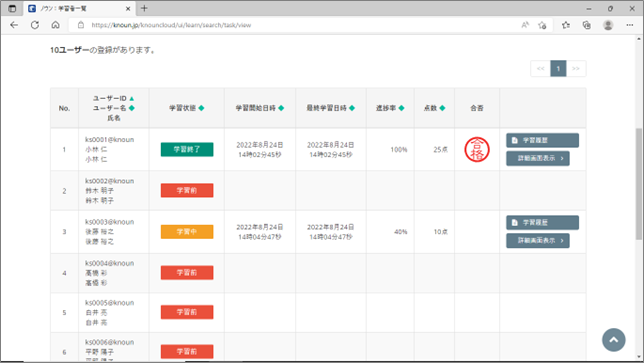Sort by 学習開始日時 column diamond icon
Image resolution: width=644 pixels, height=363 pixels.
point(281,108)
